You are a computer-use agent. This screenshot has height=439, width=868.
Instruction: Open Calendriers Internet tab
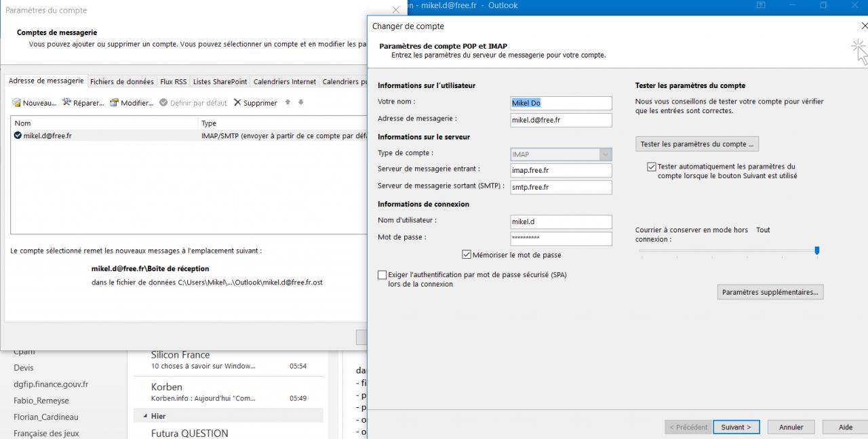tap(285, 81)
